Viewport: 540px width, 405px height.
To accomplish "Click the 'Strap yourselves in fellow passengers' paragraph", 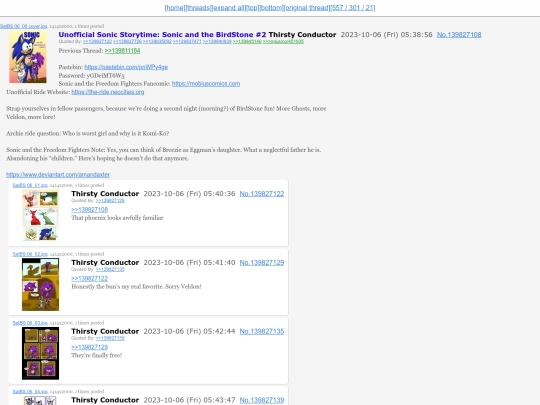I will pos(166,113).
